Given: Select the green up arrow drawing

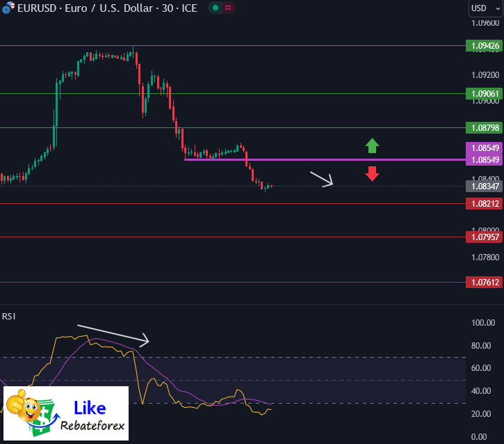Looking at the screenshot, I should pos(372,145).
